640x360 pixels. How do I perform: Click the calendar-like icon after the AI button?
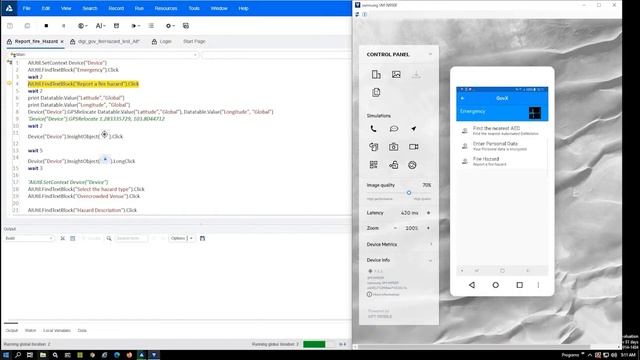point(116,26)
